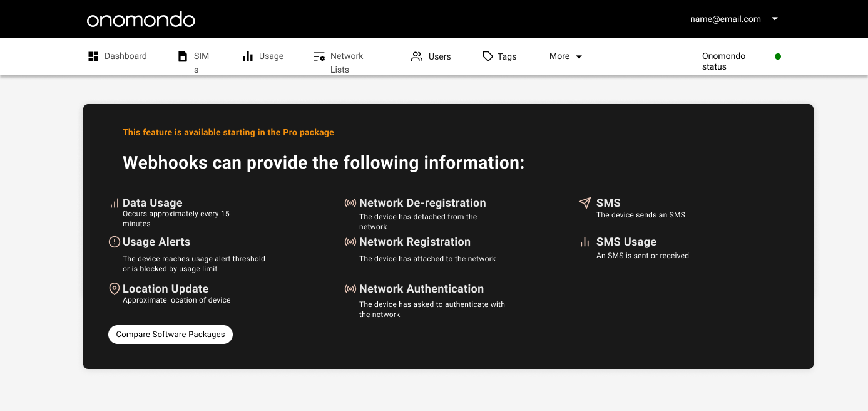The height and width of the screenshot is (411, 868).
Task: Click the Data Usage heading
Action: coord(153,203)
